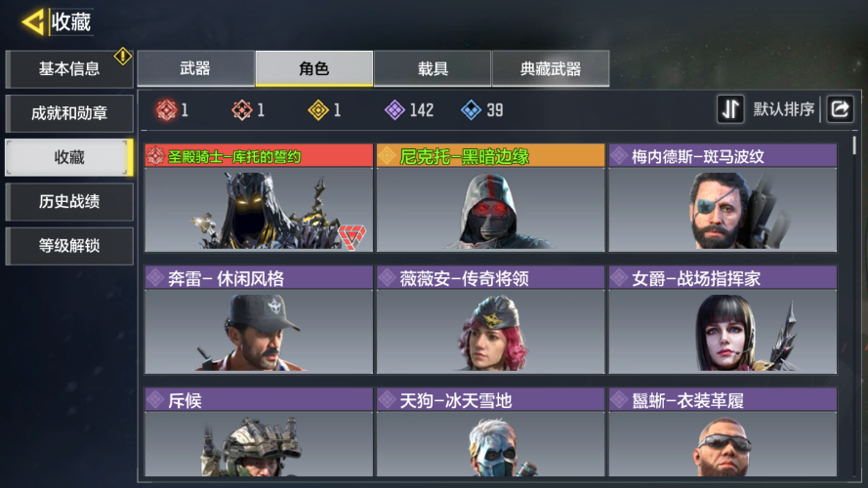The width and height of the screenshot is (868, 488).
Task: Go to 历史战绩 section
Action: [69, 201]
